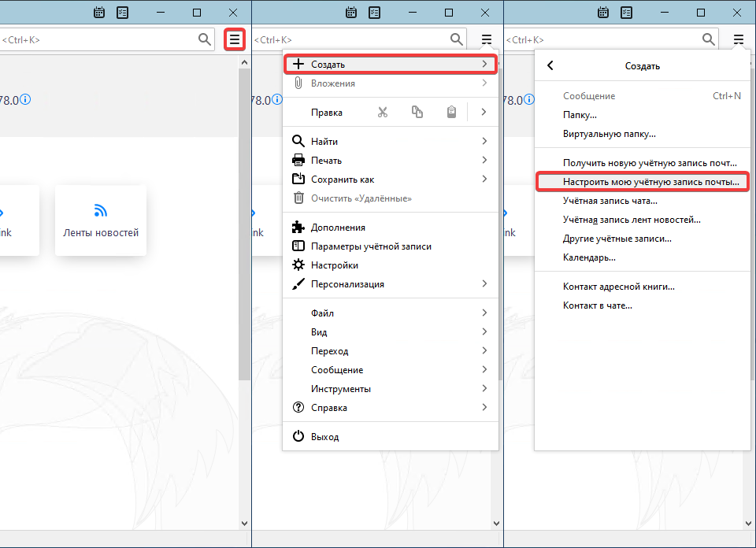Expand the chevron at the right of Правка
The image size is (756, 548).
point(484,113)
